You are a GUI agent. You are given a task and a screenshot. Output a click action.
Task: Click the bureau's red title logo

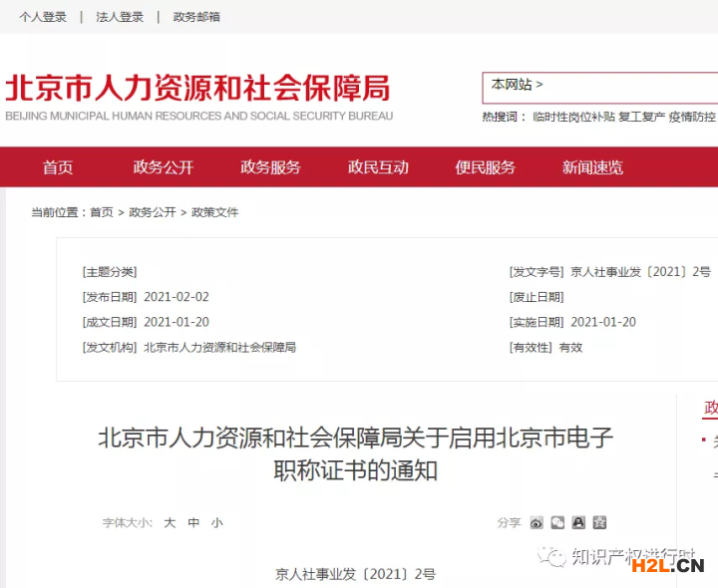point(197,89)
